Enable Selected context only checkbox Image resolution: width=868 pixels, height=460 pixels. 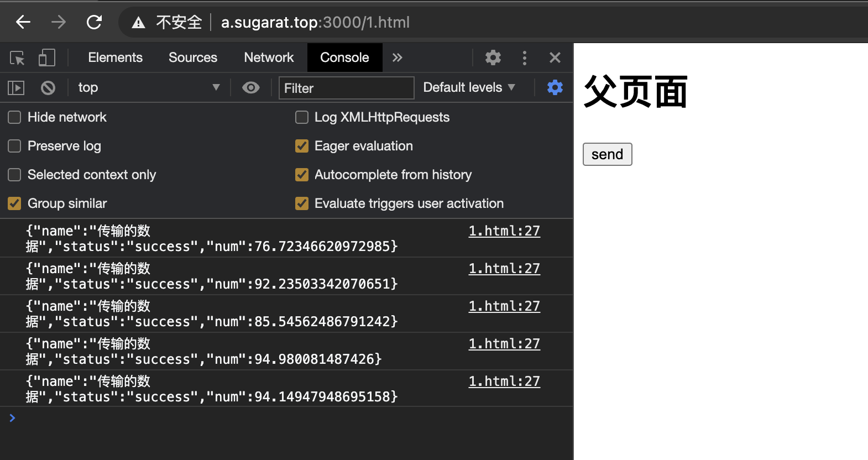[x=14, y=175]
